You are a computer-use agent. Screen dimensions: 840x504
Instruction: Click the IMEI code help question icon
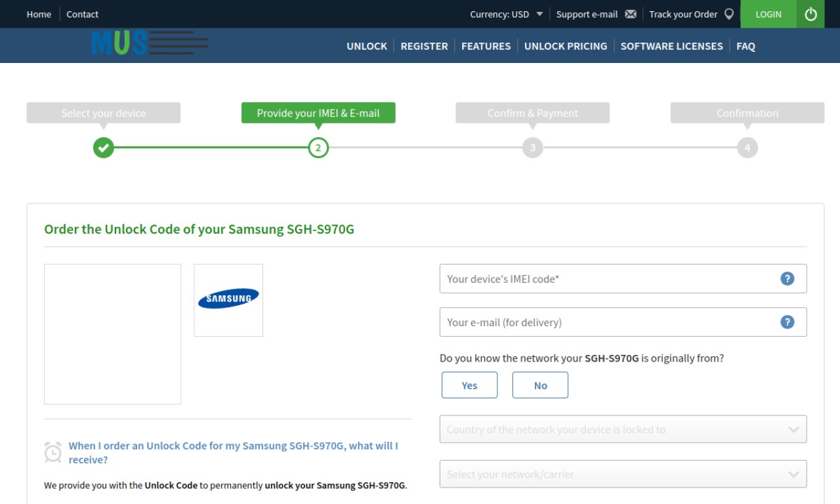tap(787, 279)
